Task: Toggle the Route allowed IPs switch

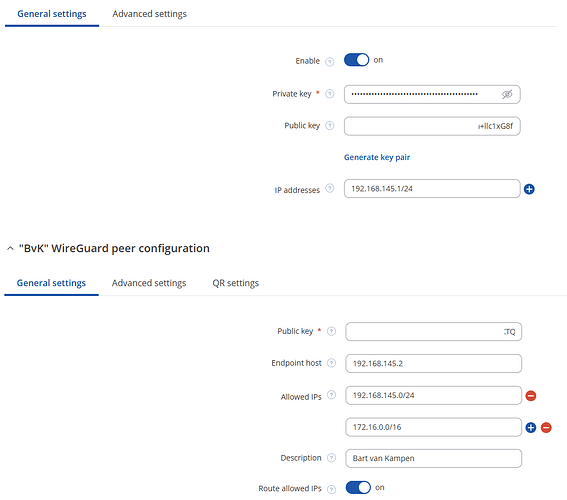Action: tap(358, 488)
